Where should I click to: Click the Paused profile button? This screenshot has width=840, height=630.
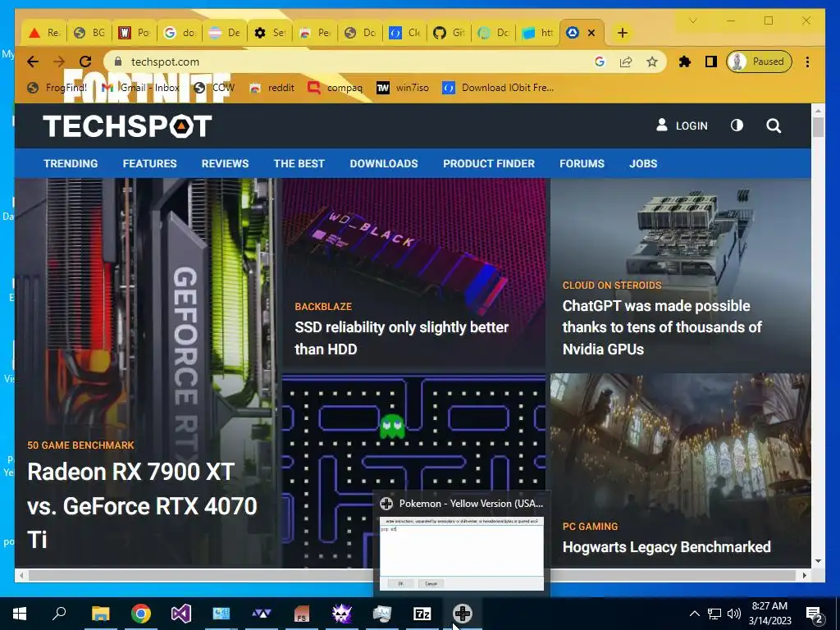tap(759, 62)
